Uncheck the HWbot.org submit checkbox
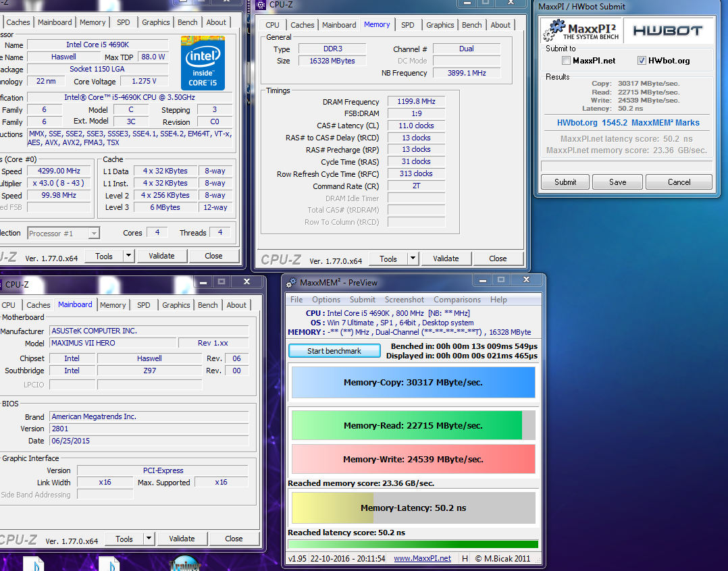 tap(642, 60)
